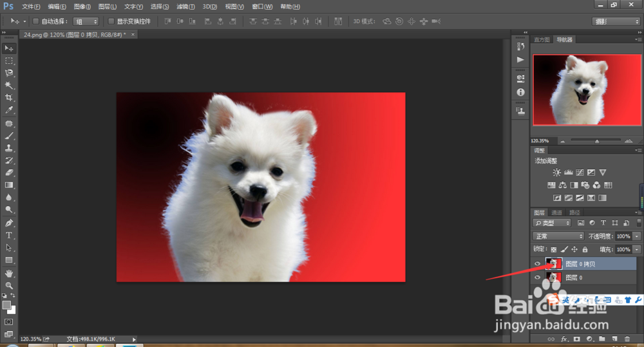The height and width of the screenshot is (347, 644).
Task: Open the 类型 layer filter dropdown
Action: [552, 223]
